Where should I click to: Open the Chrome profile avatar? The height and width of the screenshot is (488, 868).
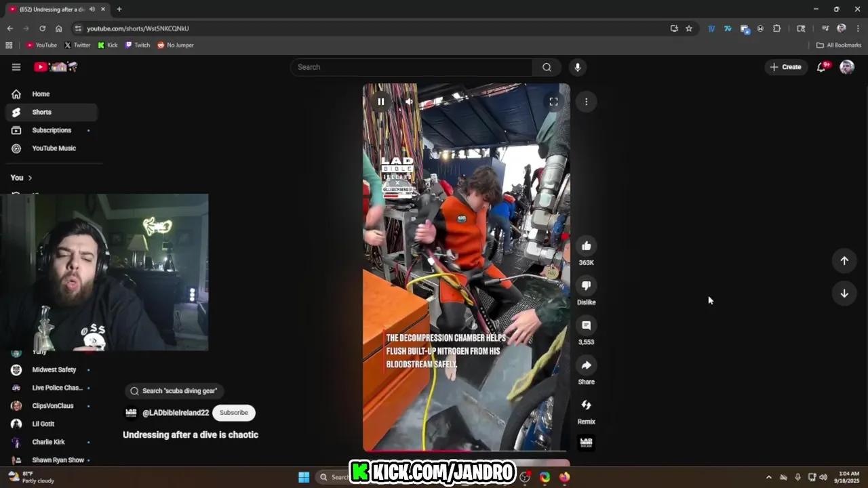pos(842,28)
